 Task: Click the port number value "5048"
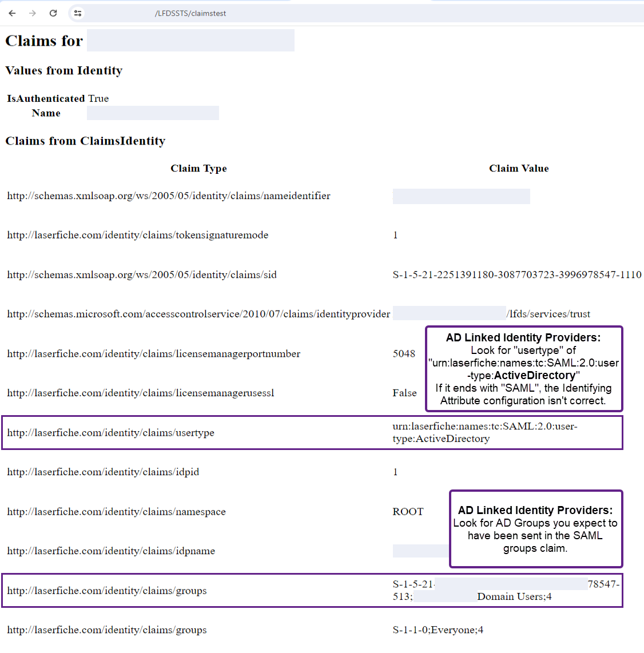[404, 353]
